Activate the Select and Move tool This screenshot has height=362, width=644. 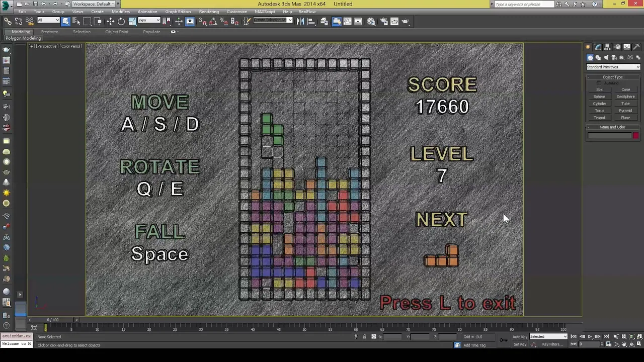click(110, 21)
